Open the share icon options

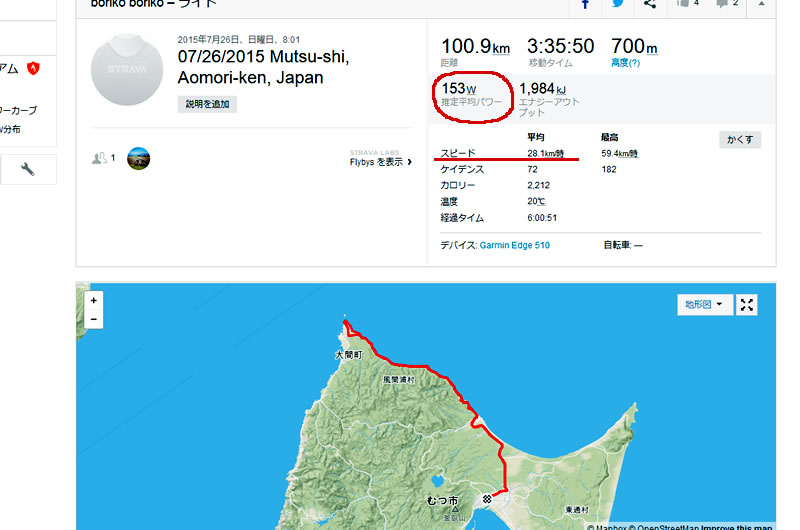[649, 4]
